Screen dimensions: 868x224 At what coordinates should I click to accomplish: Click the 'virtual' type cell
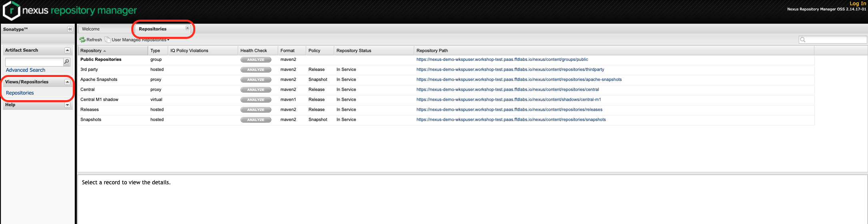pyautogui.click(x=156, y=99)
